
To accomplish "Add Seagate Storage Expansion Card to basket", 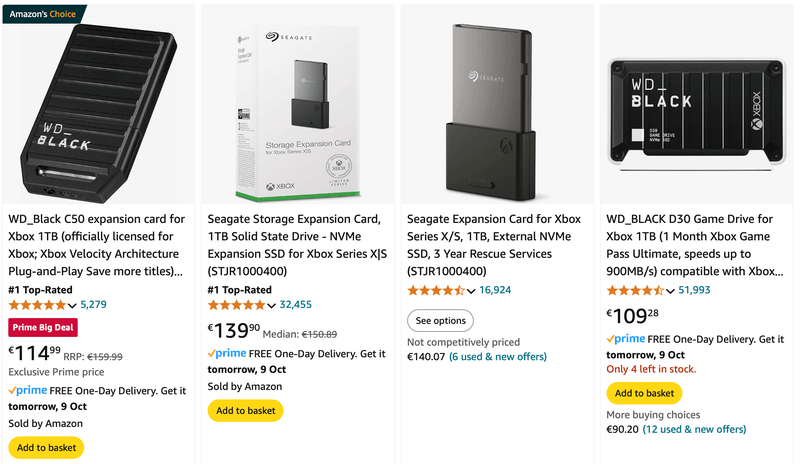I will [x=245, y=410].
